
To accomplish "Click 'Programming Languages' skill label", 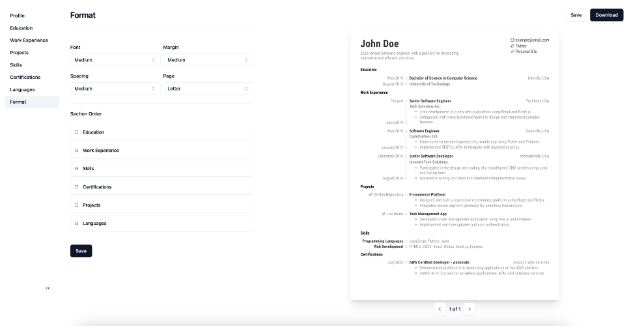I will click(383, 241).
